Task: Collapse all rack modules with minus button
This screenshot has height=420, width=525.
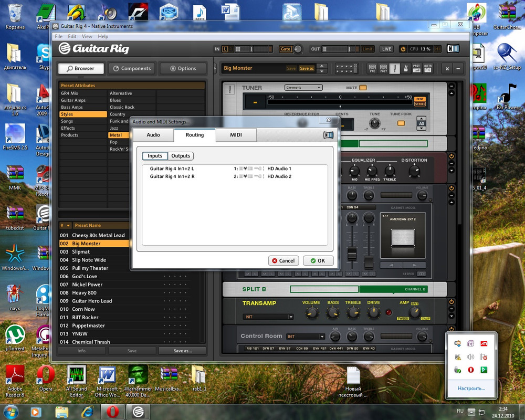Action: coord(458,69)
